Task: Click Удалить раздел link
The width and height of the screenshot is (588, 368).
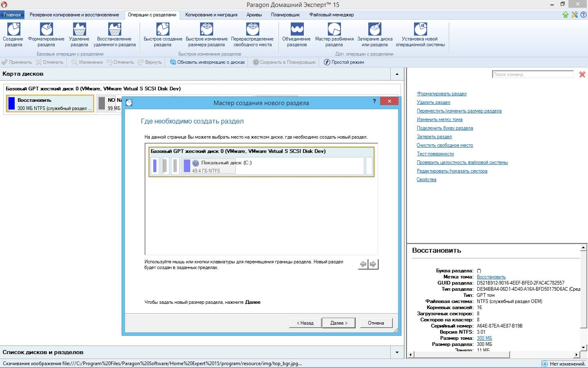Action: pyautogui.click(x=433, y=102)
